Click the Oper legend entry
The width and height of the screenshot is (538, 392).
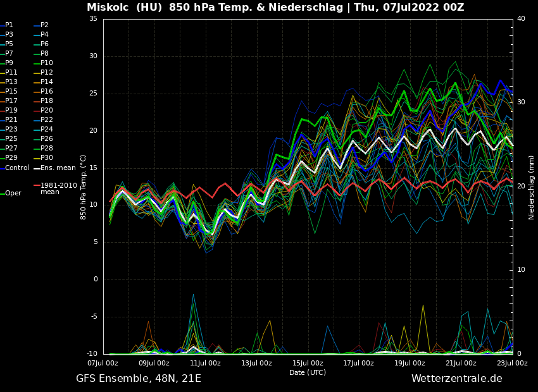click(13, 193)
